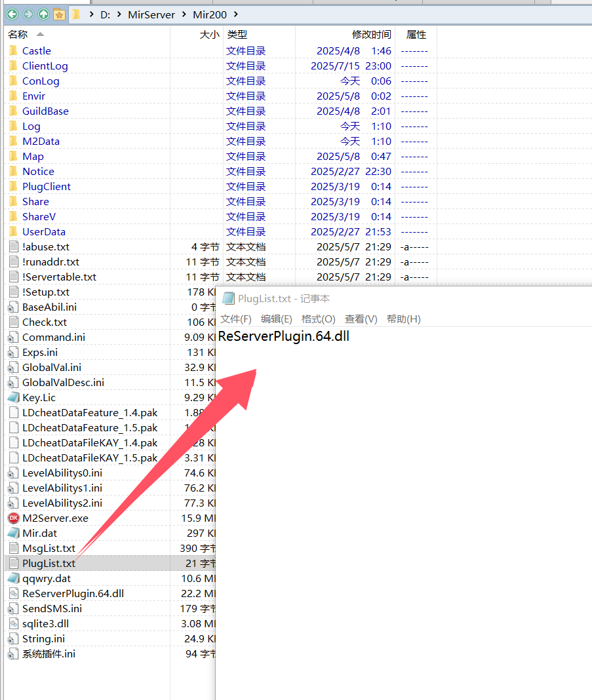592x700 pixels.
Task: Go up one folder level
Action: click(43, 14)
